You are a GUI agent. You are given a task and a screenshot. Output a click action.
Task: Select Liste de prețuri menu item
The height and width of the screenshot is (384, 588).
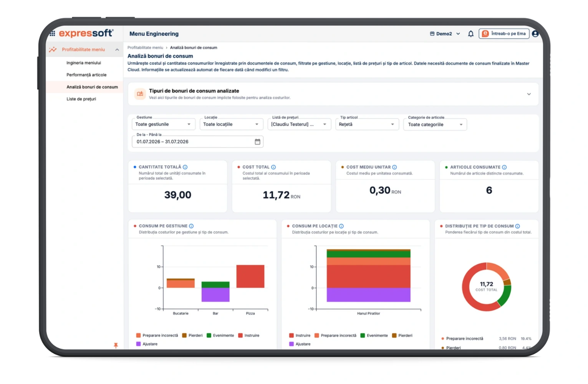[x=81, y=99]
